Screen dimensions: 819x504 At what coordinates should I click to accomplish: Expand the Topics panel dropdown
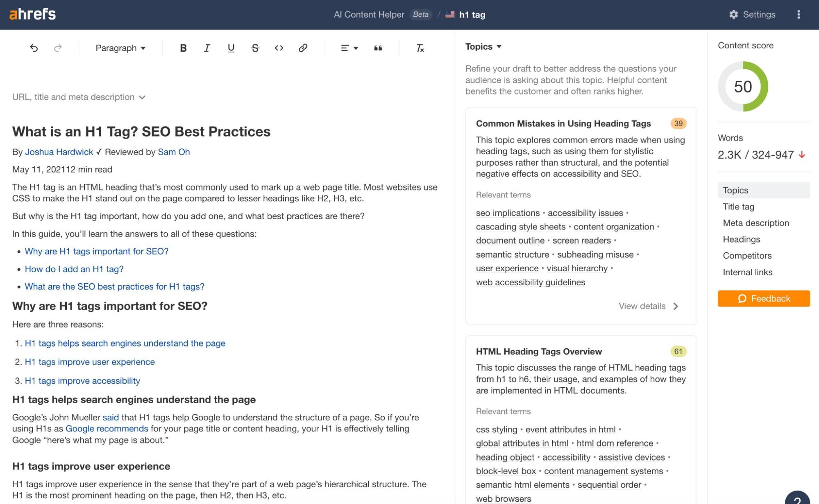(483, 45)
